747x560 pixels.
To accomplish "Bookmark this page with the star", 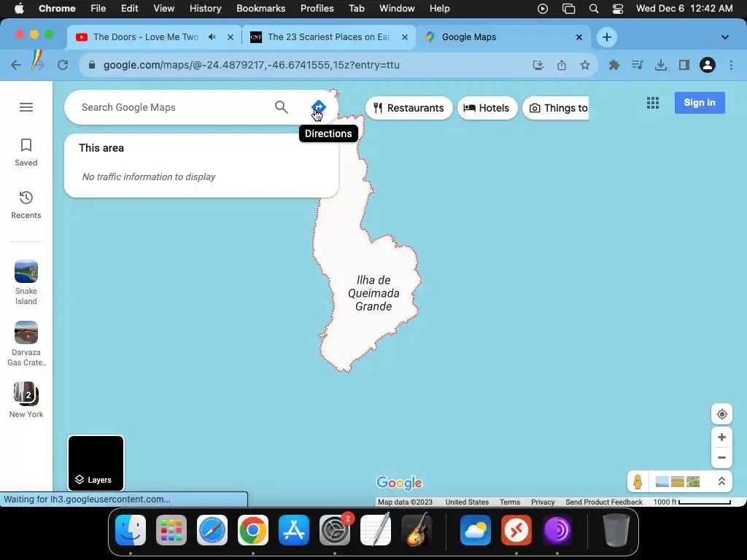I will [585, 65].
